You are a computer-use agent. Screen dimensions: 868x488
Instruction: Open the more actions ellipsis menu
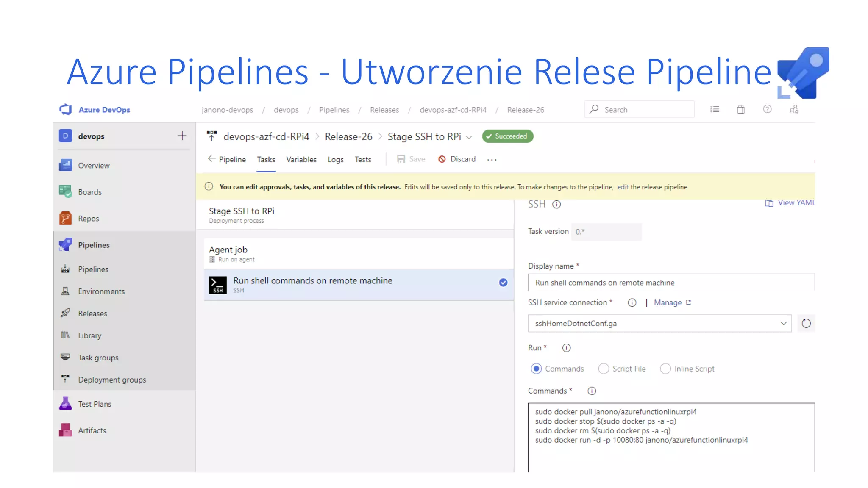click(x=492, y=160)
